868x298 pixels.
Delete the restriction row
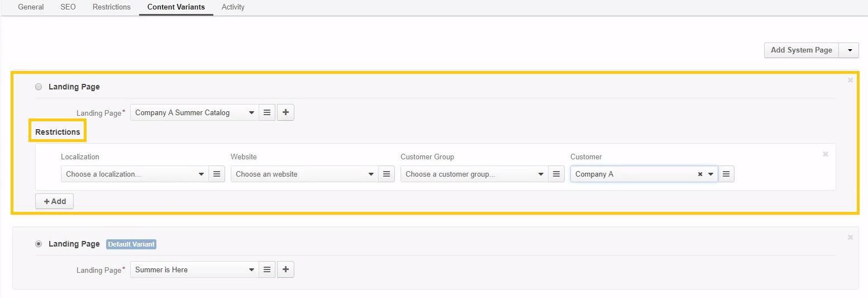825,154
